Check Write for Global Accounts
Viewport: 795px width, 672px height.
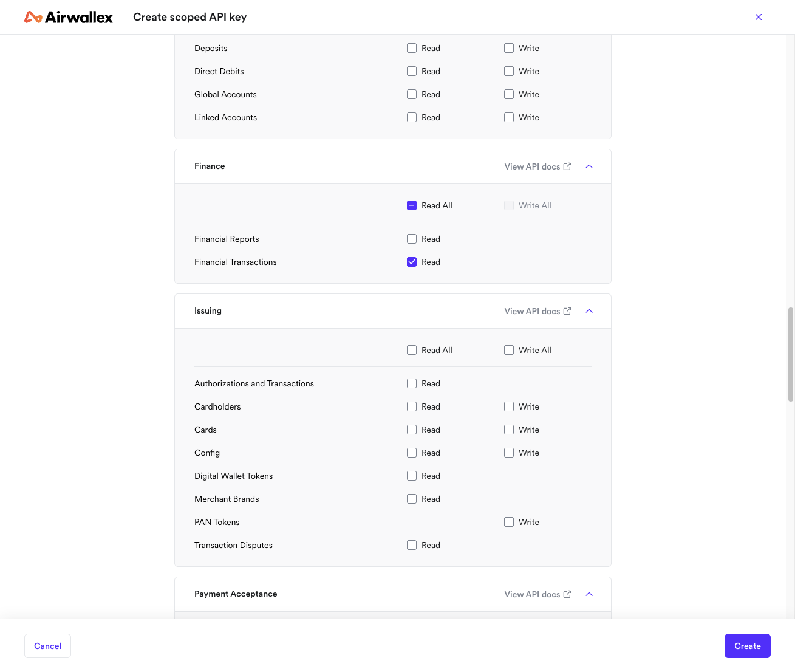(509, 94)
